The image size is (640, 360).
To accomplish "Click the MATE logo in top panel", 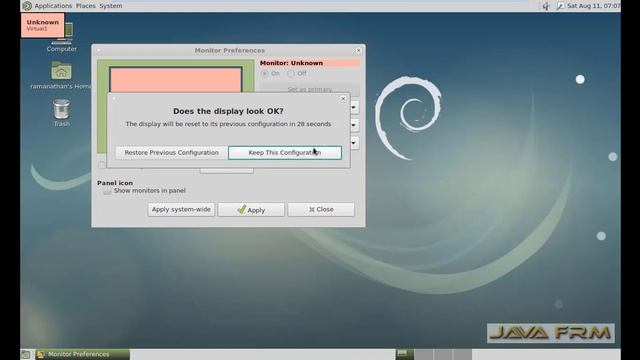I will coord(27,6).
